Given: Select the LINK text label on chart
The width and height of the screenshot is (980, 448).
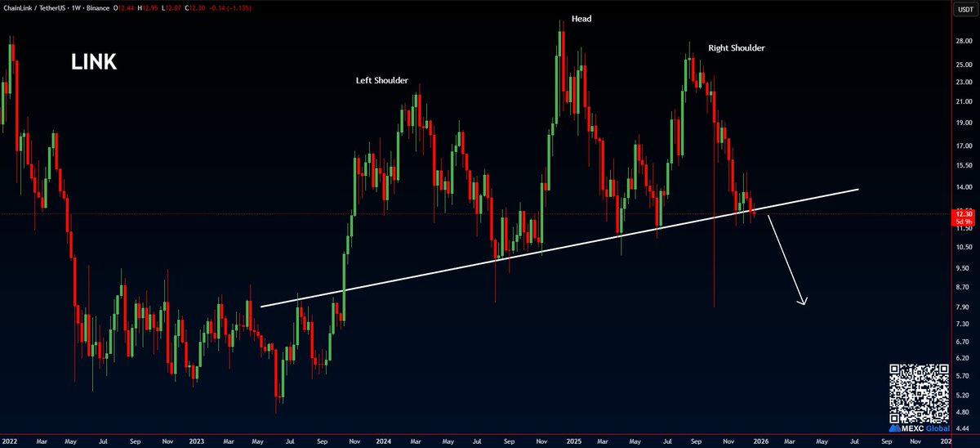Looking at the screenshot, I should point(93,62).
